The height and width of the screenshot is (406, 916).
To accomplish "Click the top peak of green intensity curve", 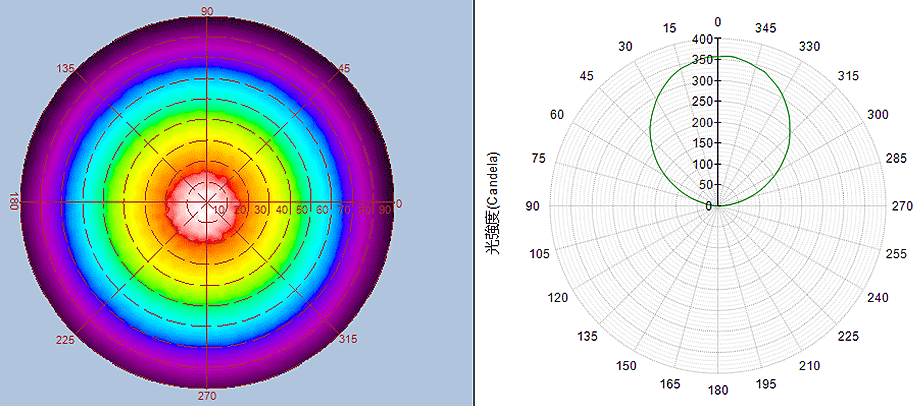I will (x=718, y=56).
